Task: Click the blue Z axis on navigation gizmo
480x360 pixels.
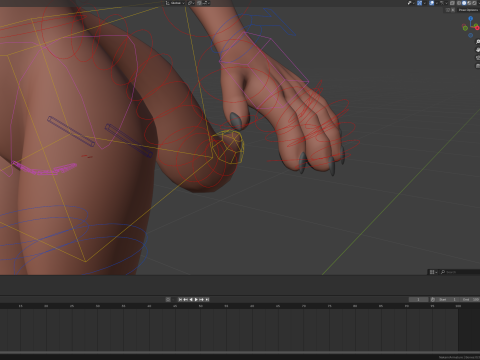Action: click(470, 18)
